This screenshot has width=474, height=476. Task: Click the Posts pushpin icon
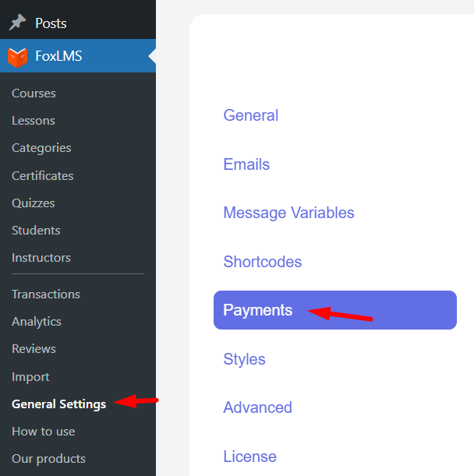click(x=17, y=23)
